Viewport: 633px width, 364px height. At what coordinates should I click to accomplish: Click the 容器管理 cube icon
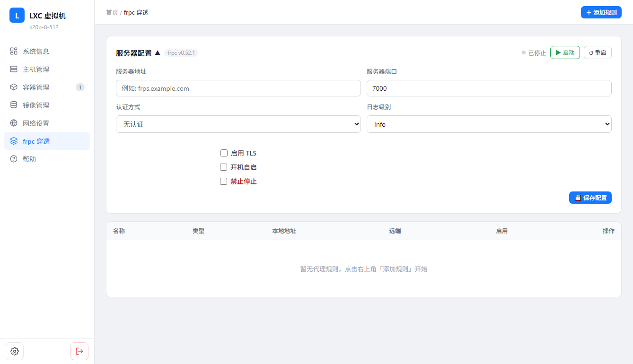[14, 87]
